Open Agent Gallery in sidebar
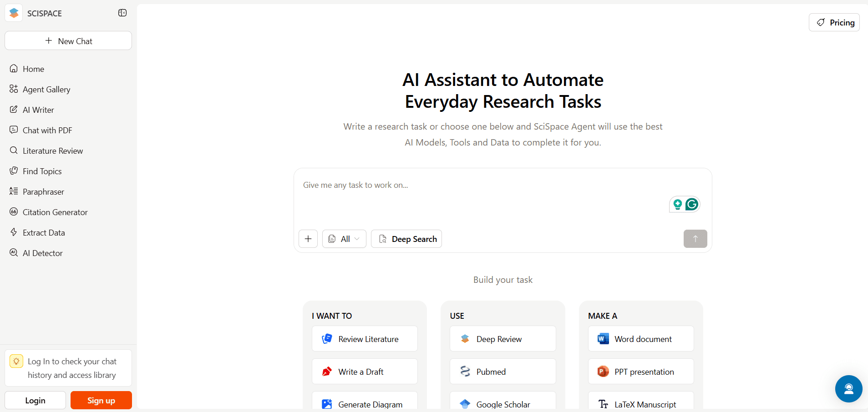 coord(46,90)
